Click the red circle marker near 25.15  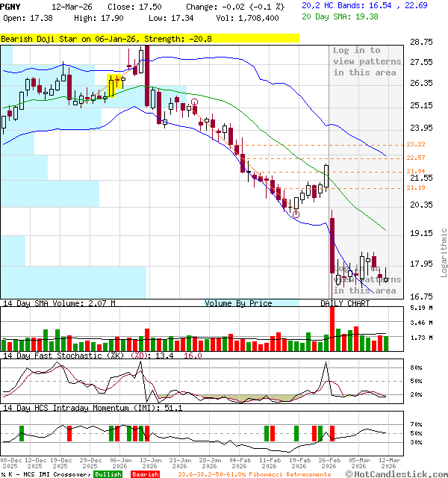click(195, 102)
